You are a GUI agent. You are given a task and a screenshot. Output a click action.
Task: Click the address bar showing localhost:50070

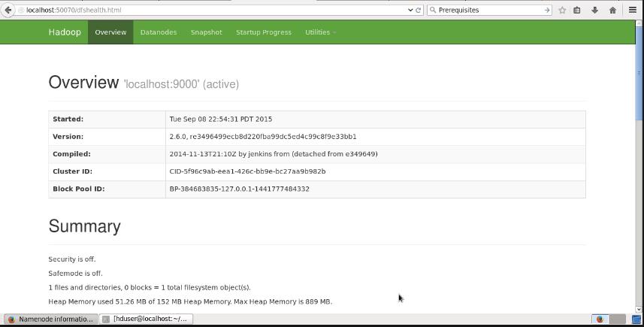211,10
